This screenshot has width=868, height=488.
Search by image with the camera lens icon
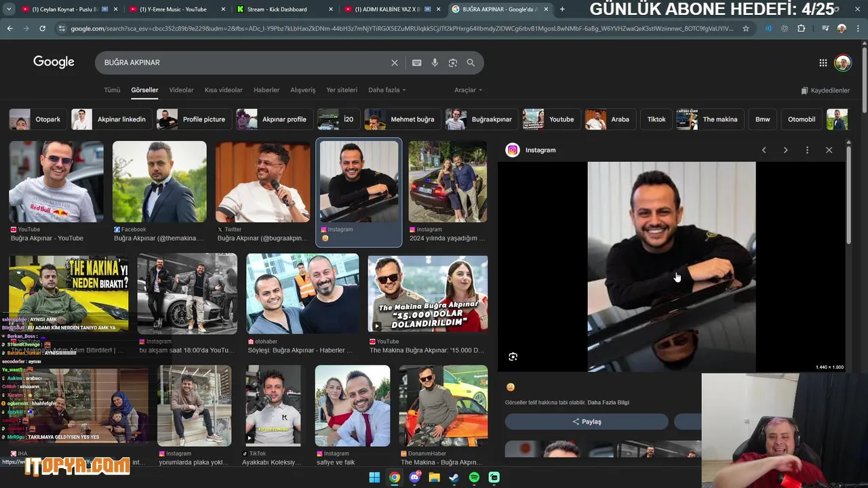tap(453, 62)
